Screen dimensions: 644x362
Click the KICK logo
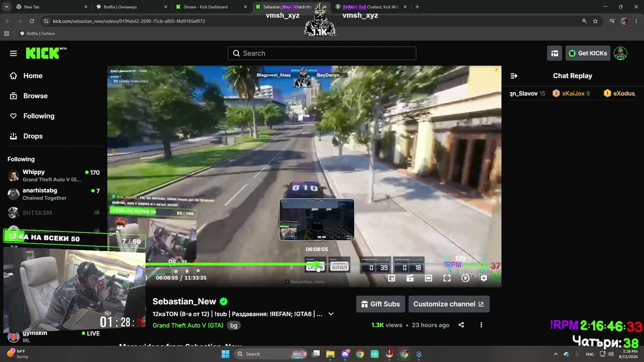[46, 53]
